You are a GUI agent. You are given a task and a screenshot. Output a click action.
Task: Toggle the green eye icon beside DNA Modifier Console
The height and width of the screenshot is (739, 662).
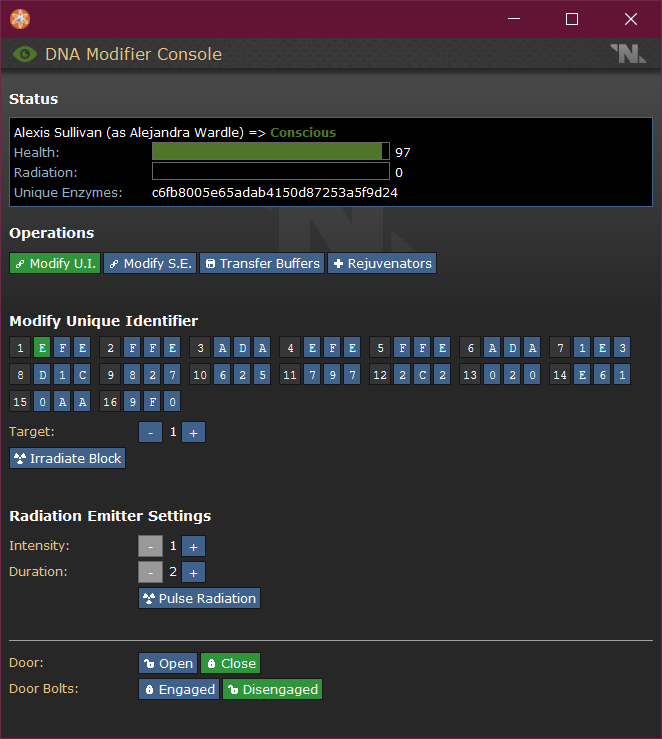(25, 54)
